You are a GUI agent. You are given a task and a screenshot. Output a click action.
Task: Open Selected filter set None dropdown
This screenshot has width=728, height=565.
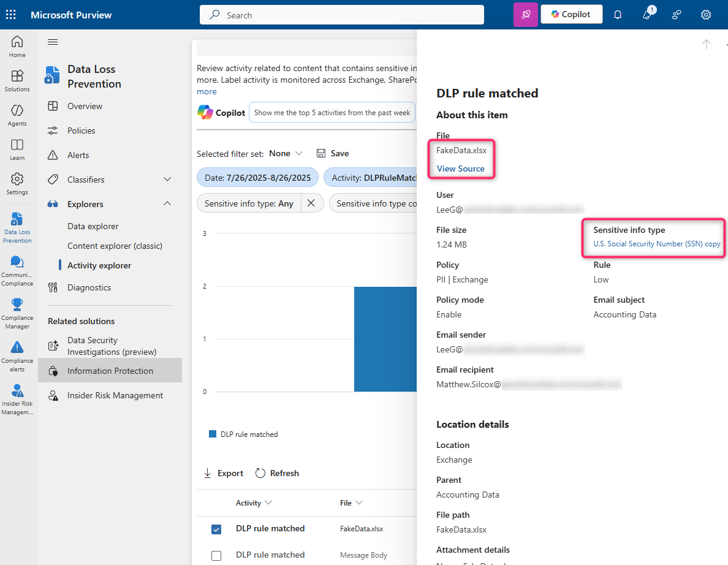coord(286,154)
